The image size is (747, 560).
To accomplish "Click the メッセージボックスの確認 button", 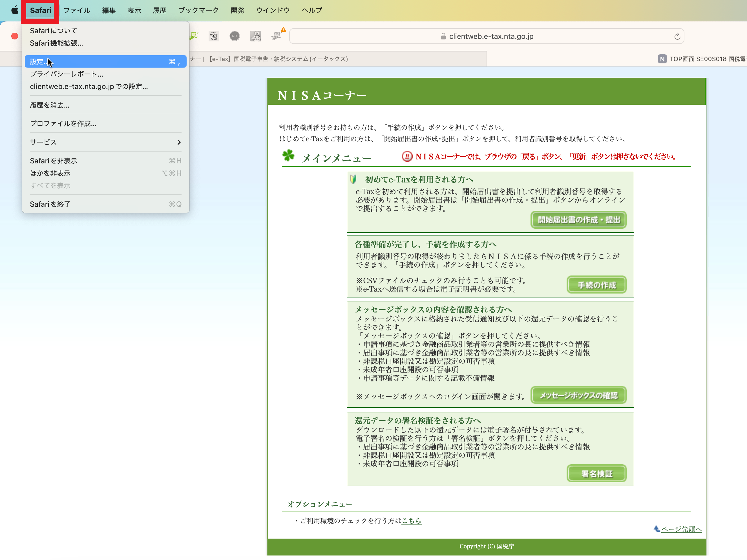I will 578,395.
